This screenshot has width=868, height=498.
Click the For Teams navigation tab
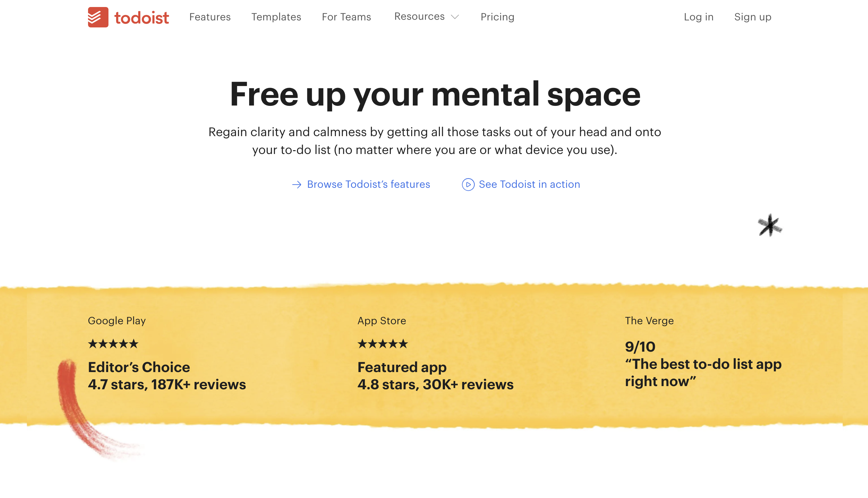click(346, 17)
